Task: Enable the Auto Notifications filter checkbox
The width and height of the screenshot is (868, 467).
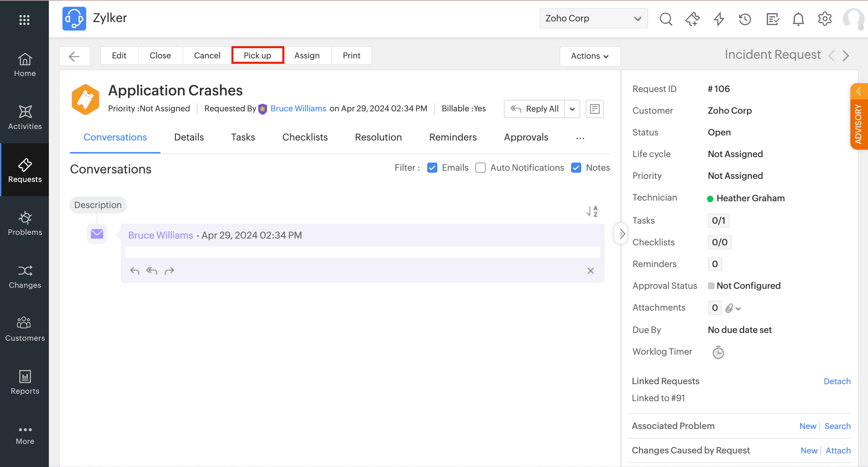Action: point(480,168)
